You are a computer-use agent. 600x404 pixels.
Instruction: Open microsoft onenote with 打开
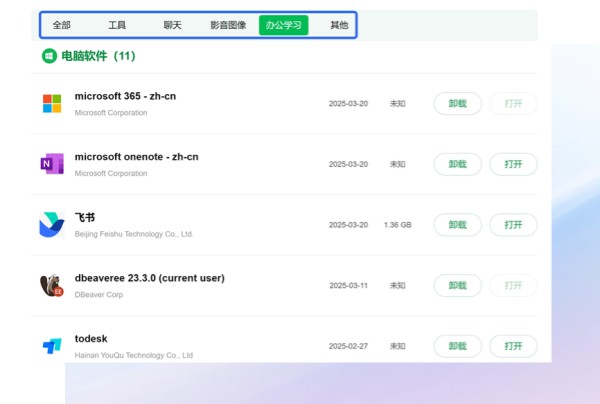[513, 164]
